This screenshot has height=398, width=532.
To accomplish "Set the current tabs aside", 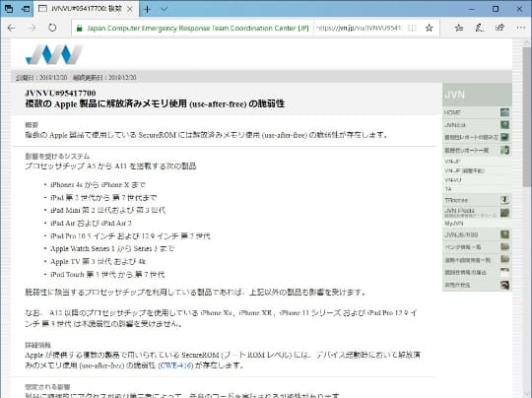I will pos(26,9).
